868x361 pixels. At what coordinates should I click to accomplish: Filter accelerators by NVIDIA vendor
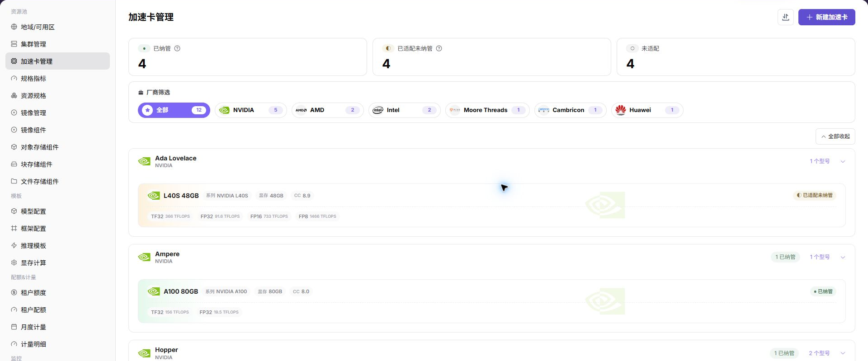click(x=251, y=110)
